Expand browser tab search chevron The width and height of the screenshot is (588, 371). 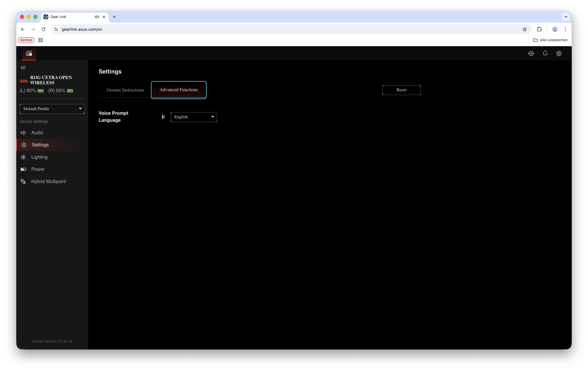[566, 17]
